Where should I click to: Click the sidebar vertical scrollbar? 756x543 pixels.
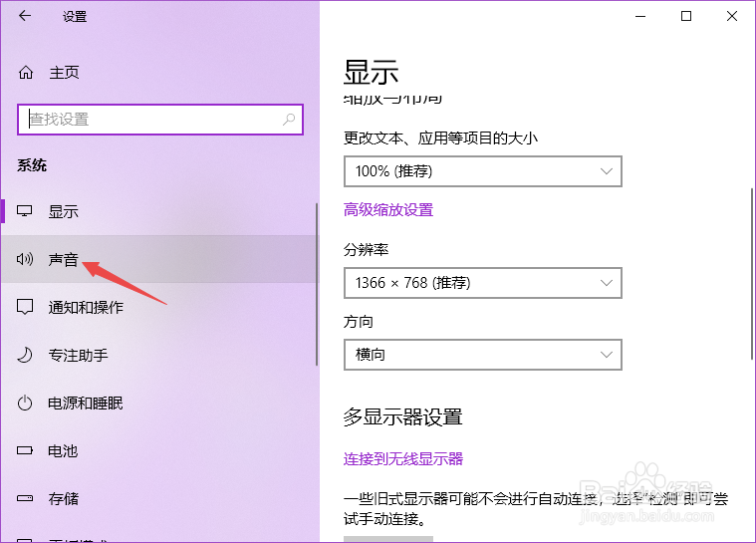tap(316, 284)
